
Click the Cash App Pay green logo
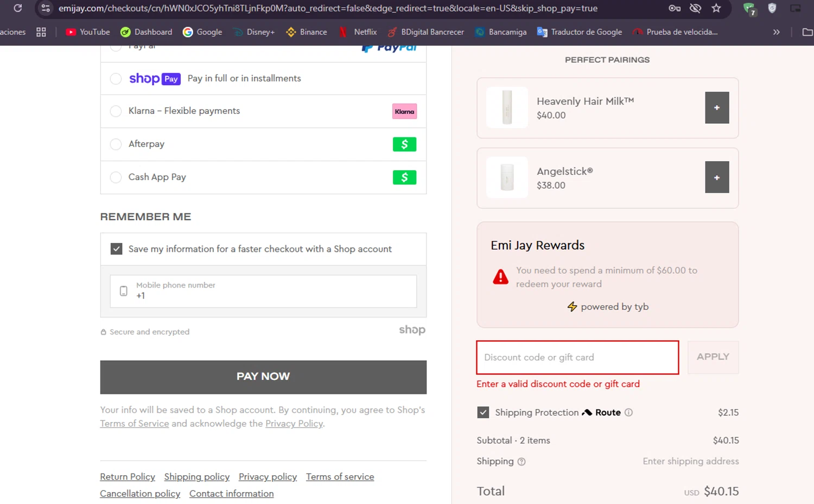click(404, 177)
